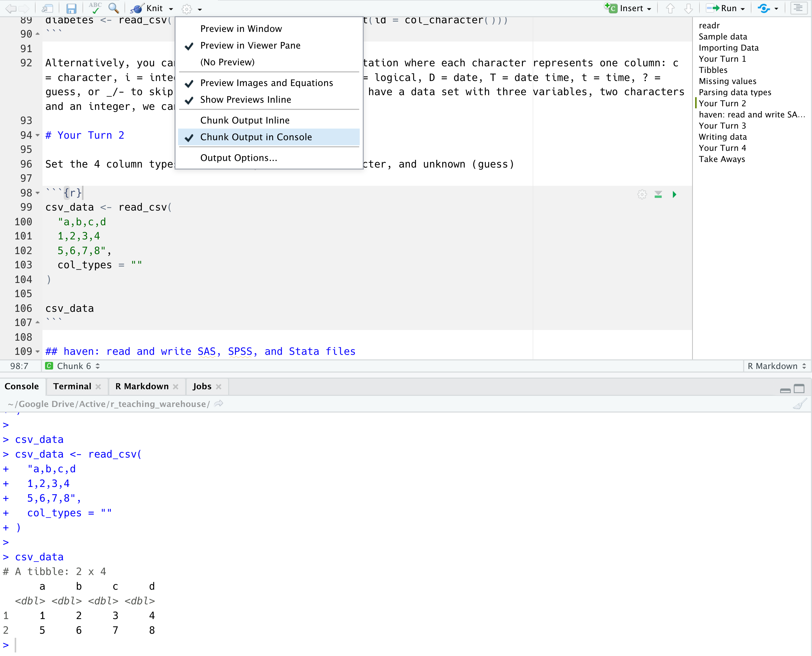Viewport: 812px width, 656px height.
Task: Choose Preview in Window
Action: click(x=269, y=29)
